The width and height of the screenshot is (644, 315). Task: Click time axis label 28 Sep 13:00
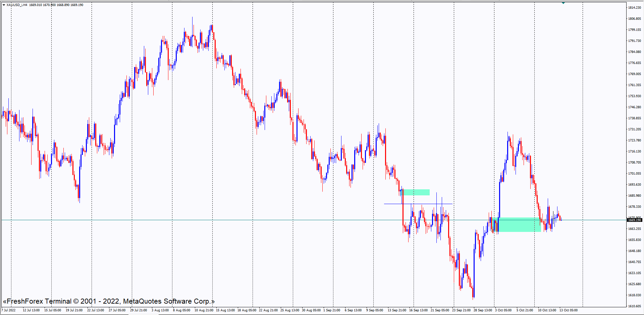483,310
